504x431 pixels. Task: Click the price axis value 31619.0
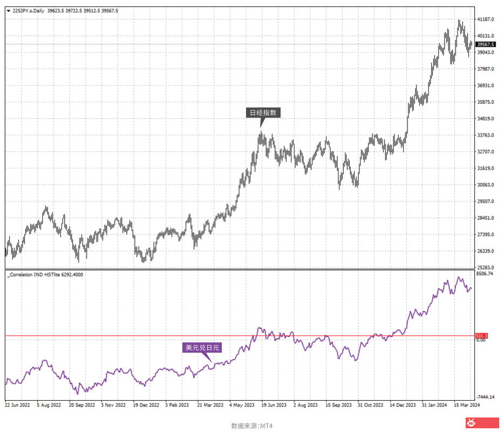pyautogui.click(x=485, y=169)
